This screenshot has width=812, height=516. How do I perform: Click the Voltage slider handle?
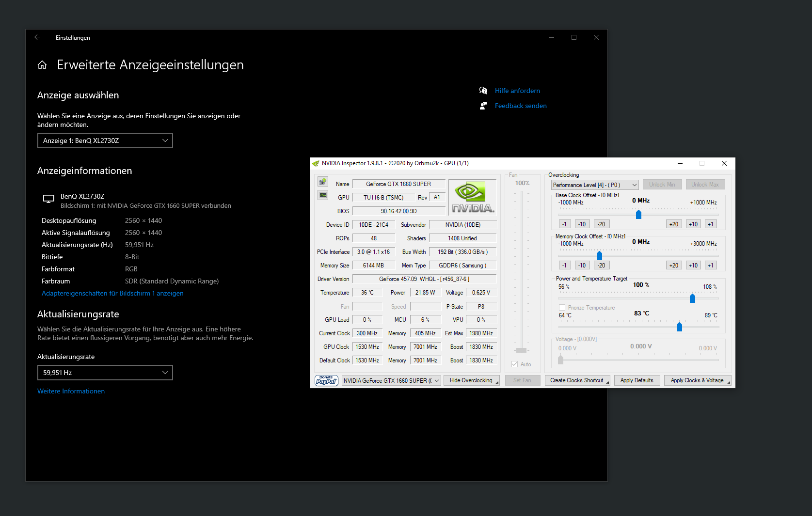tap(561, 360)
